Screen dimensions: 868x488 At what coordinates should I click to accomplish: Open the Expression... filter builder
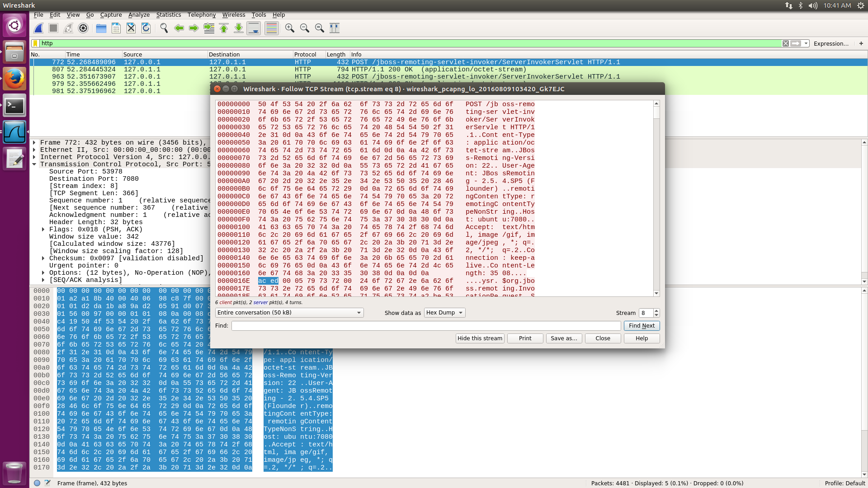point(831,43)
